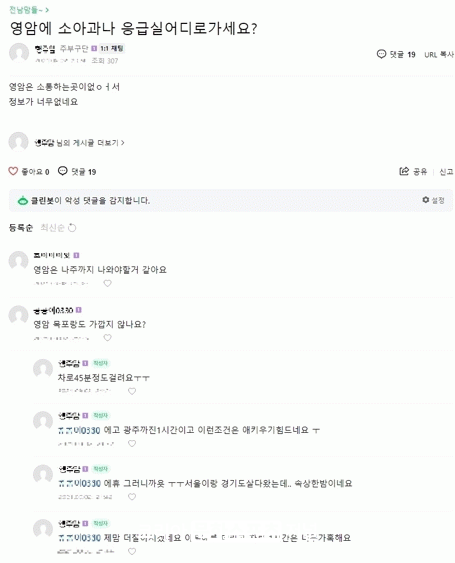
Task: Open the 클린봇 설정 gear icon
Action: [426, 200]
